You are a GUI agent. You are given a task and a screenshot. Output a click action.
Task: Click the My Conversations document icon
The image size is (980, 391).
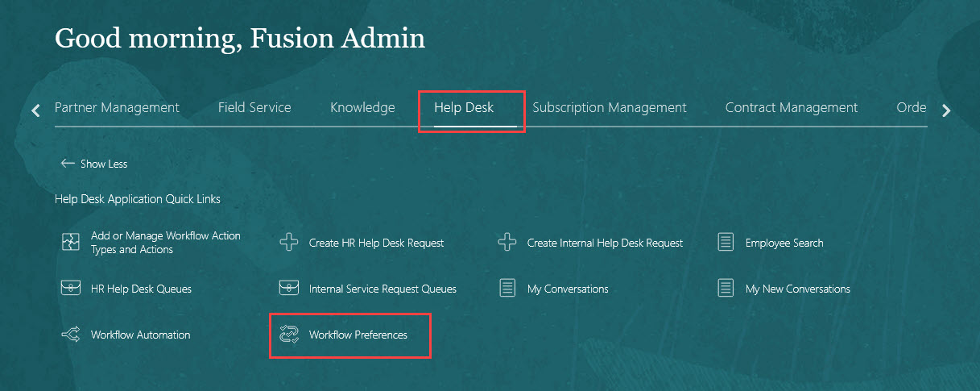(507, 289)
